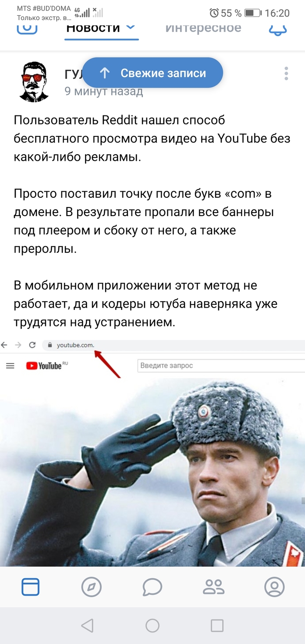Open messages chat bubble icon
Screen dimensions: 305x644
pyautogui.click(x=152, y=587)
